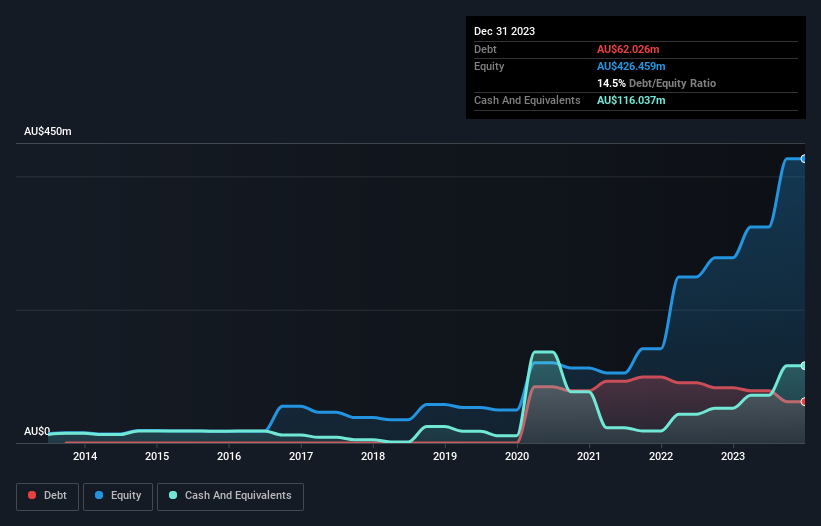The width and height of the screenshot is (821, 526).
Task: Click the Equity label in tooltip
Action: 489,66
